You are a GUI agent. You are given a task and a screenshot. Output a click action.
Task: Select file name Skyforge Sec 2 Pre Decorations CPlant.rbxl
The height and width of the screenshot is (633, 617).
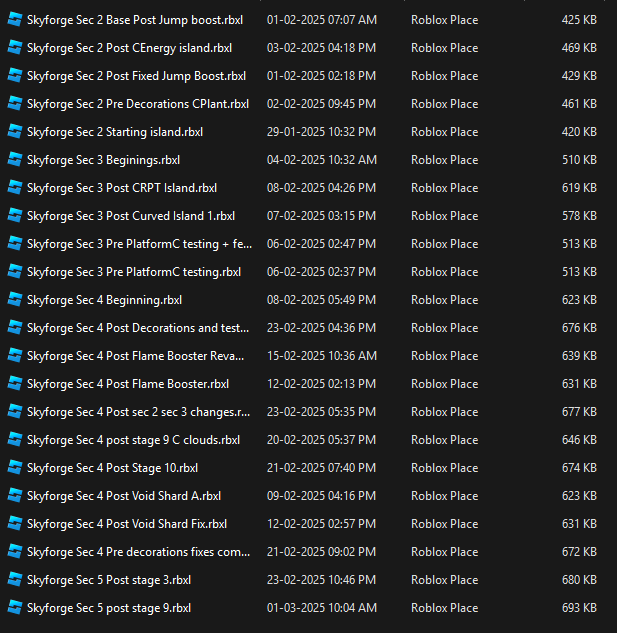(x=138, y=104)
